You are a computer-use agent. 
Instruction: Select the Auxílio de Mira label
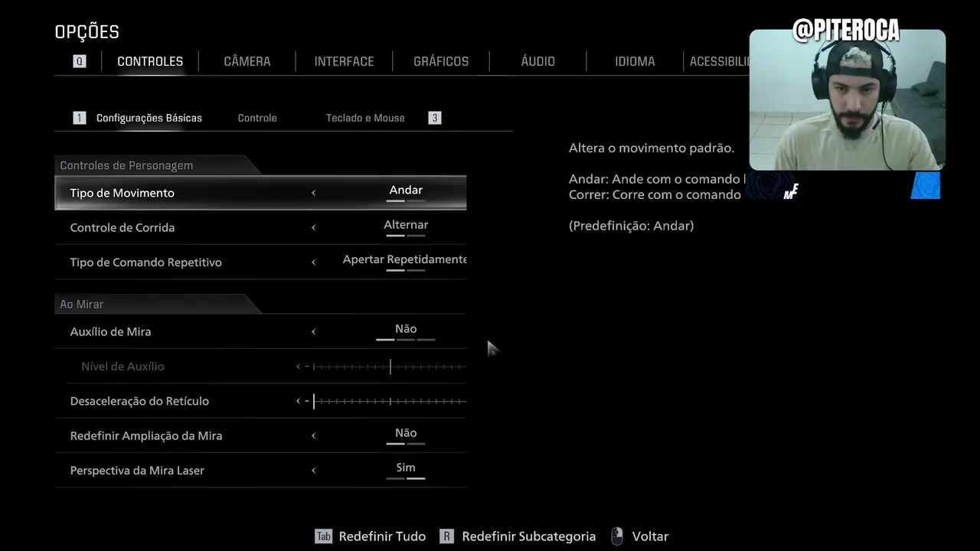coord(111,331)
